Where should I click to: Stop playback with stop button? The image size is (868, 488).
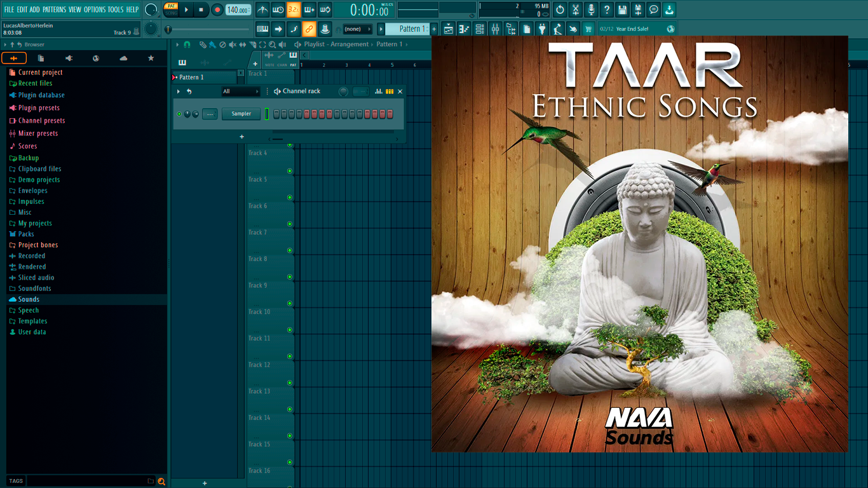[201, 10]
